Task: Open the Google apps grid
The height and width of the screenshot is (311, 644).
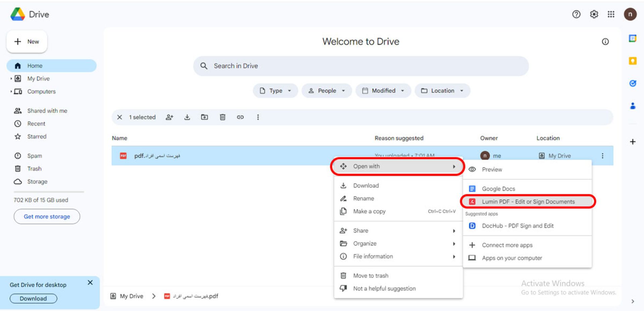Action: tap(611, 14)
